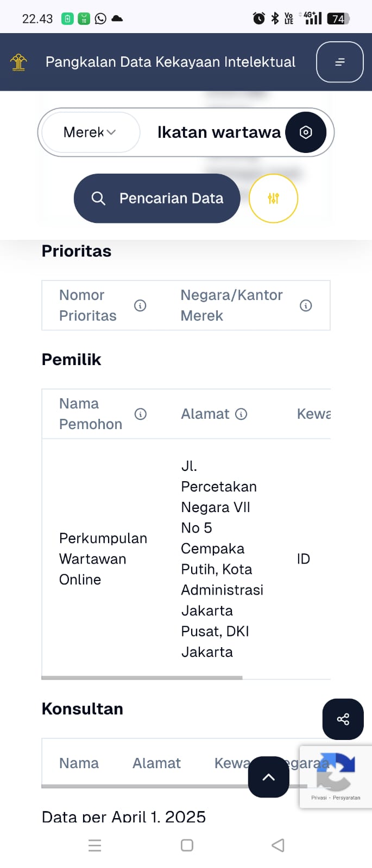The height and width of the screenshot is (868, 372).
Task: Show info for Nama Pemohon column
Action: click(141, 414)
